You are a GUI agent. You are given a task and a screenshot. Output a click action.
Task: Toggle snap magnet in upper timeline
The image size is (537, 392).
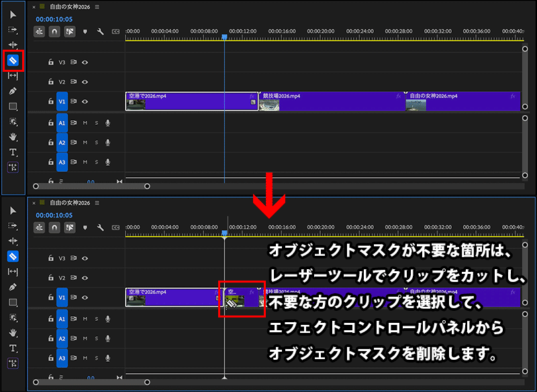pyautogui.click(x=54, y=31)
